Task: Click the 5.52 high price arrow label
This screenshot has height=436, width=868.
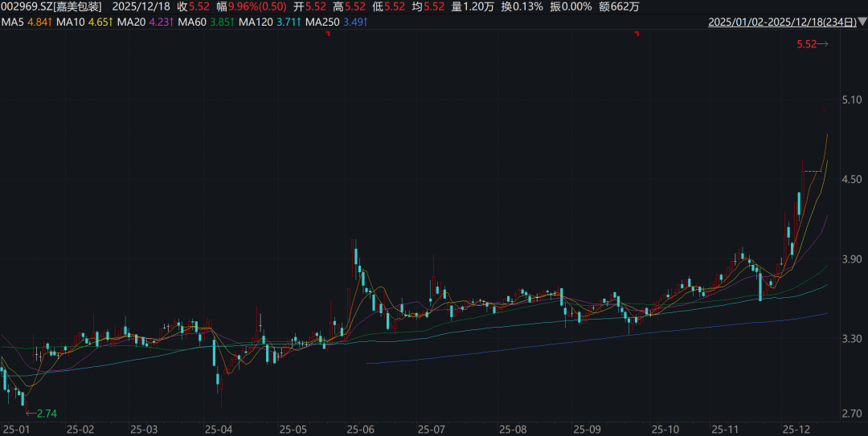Action: coord(812,45)
